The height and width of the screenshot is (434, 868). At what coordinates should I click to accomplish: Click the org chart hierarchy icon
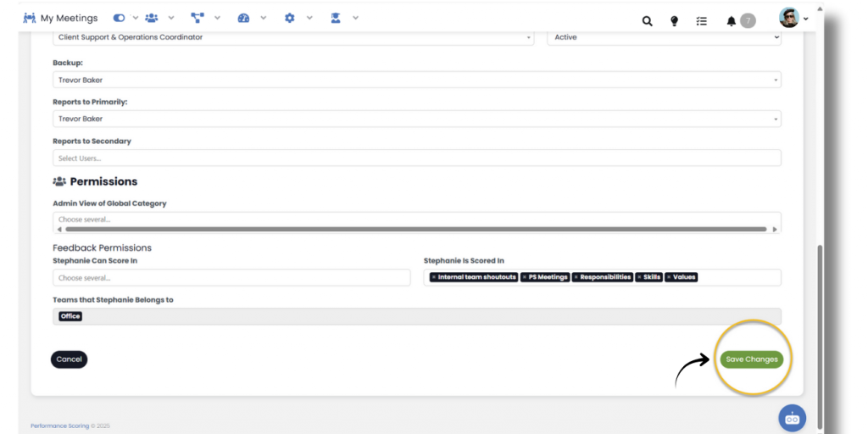(x=198, y=18)
